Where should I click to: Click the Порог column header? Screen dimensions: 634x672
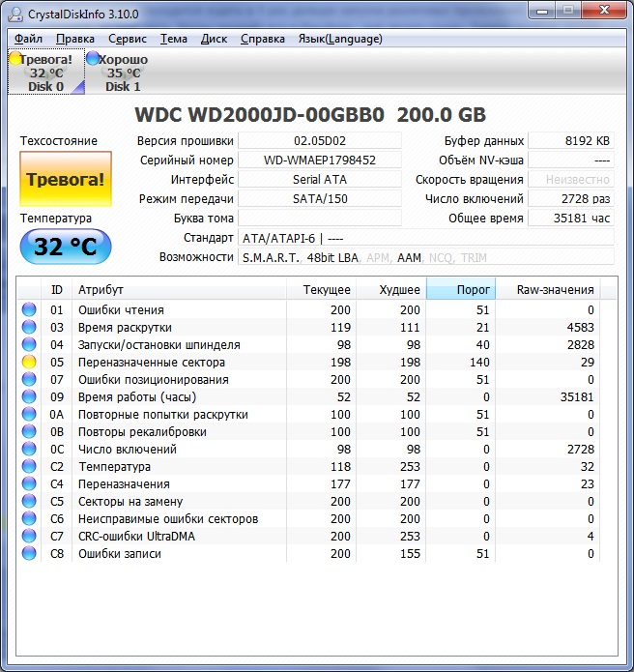click(461, 290)
